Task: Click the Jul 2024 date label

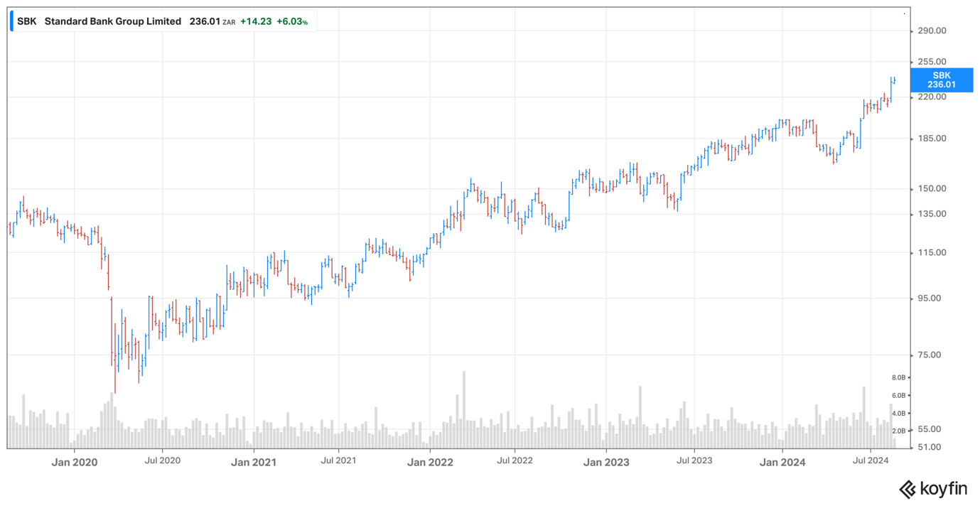Action: (871, 461)
